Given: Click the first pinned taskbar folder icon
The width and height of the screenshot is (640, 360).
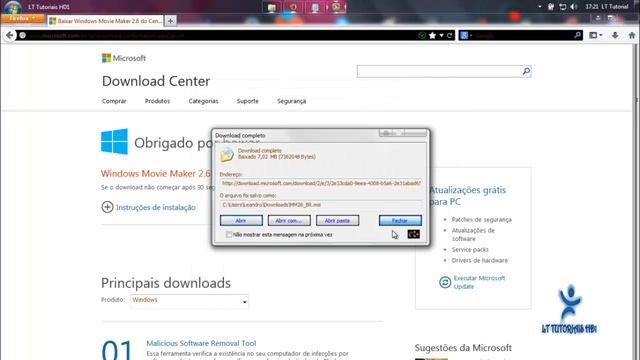Looking at the screenshot, I should [x=271, y=7].
